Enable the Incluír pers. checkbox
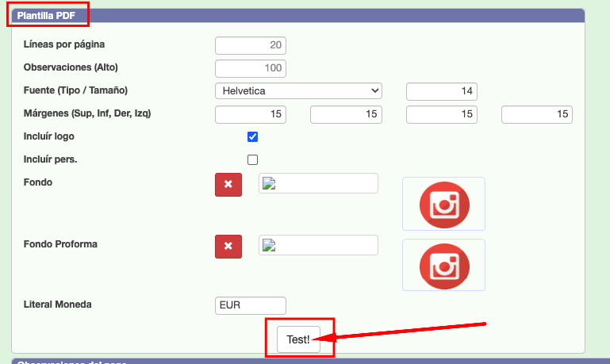This screenshot has height=364, width=610. 253,159
